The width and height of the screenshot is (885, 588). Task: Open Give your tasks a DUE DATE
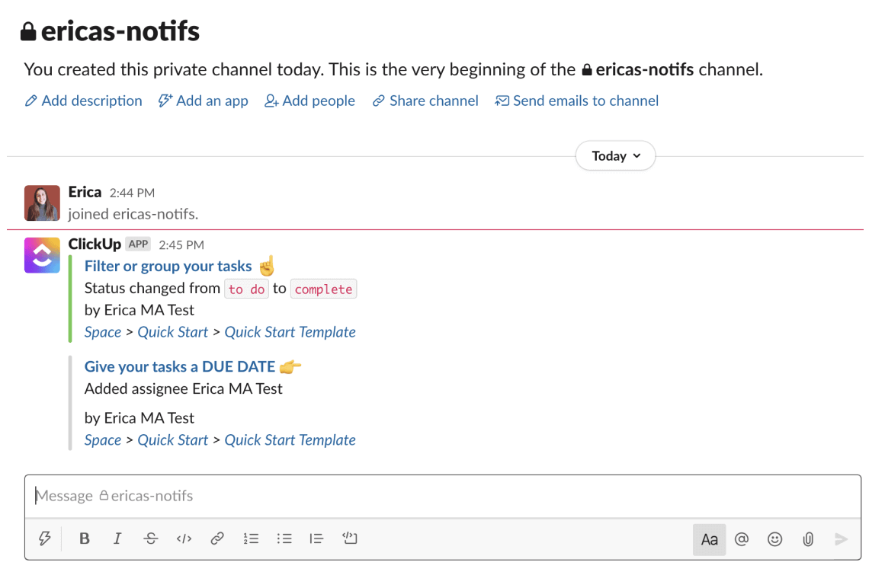pyautogui.click(x=179, y=366)
